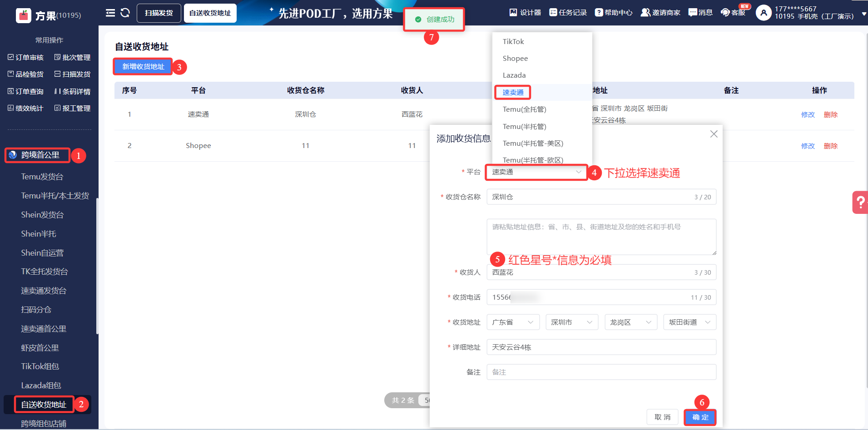
Task: Open the 品检验货 shortcut in sidebar
Action: (26, 74)
